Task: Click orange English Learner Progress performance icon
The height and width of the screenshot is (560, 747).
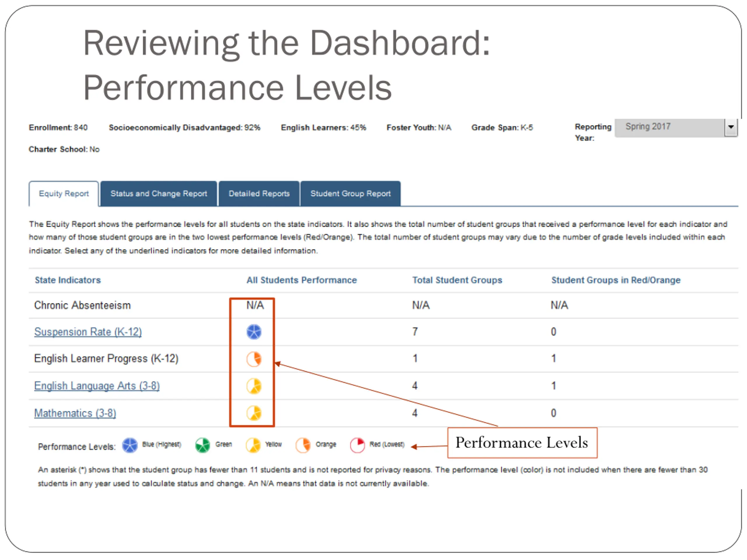Action: click(x=254, y=359)
